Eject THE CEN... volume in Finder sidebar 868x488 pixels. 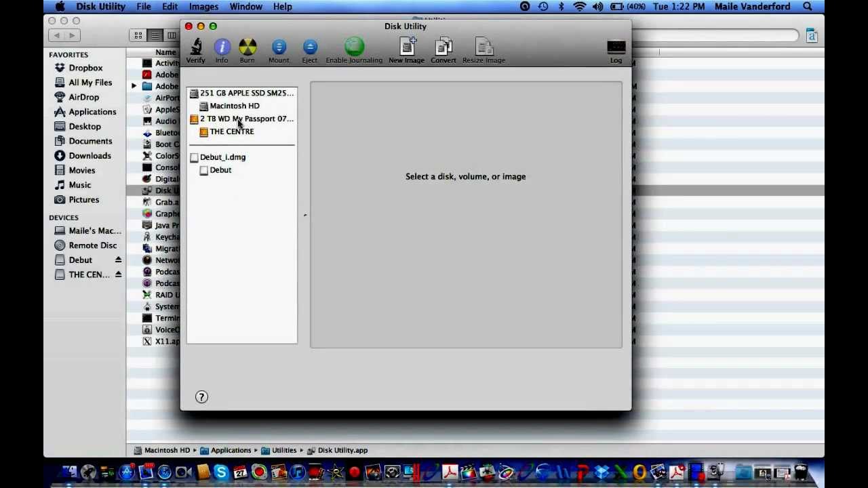(x=118, y=274)
